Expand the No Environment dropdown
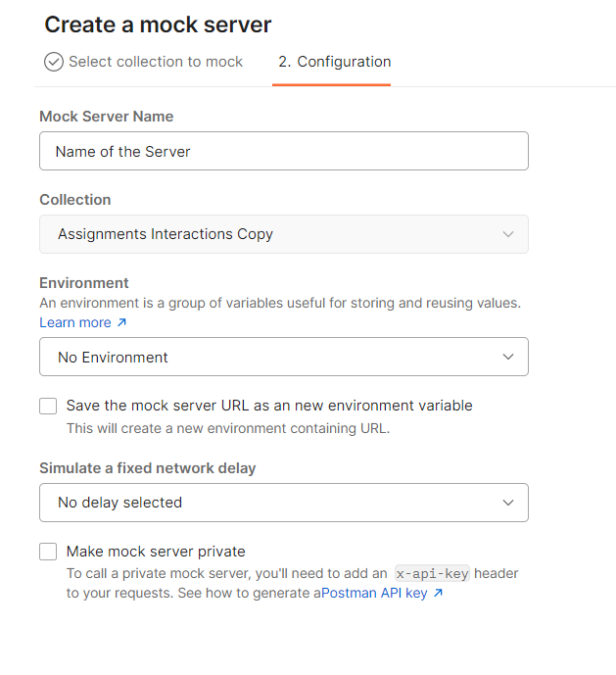616x675 pixels. [x=283, y=358]
